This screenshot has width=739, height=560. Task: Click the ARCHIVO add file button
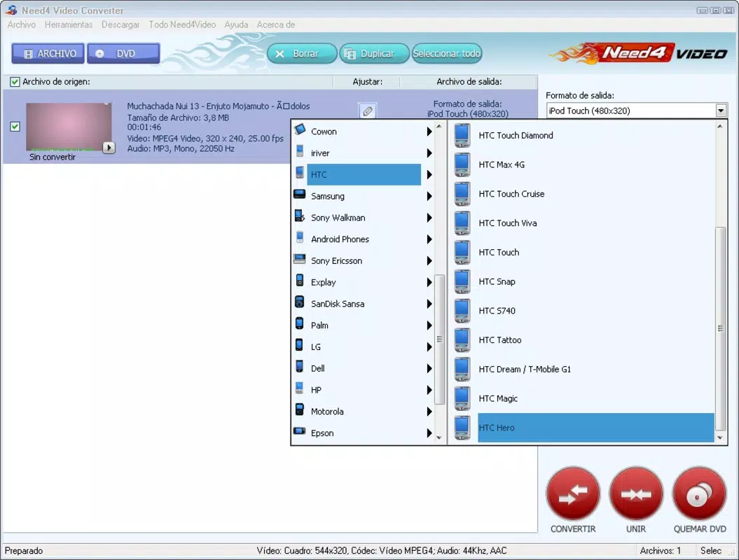[x=48, y=54]
